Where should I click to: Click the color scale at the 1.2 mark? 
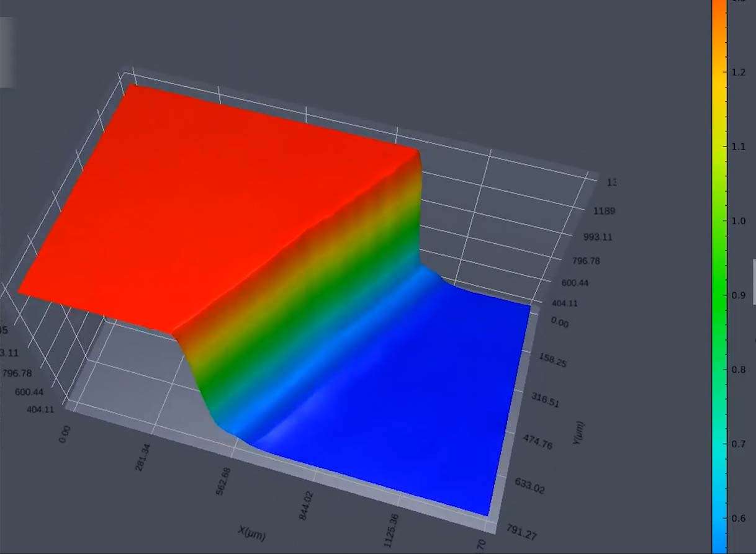pyautogui.click(x=718, y=73)
